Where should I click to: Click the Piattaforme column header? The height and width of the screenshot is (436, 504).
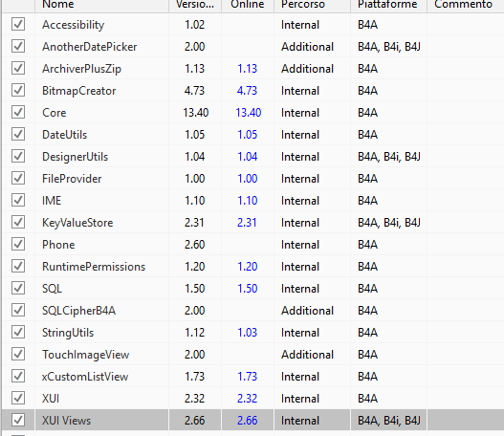(x=388, y=5)
